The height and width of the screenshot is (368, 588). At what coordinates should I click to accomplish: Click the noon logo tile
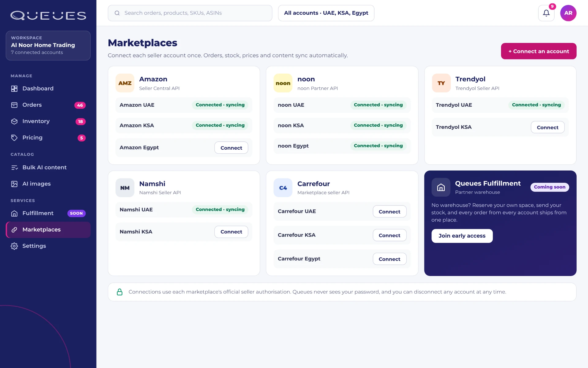pyautogui.click(x=283, y=83)
